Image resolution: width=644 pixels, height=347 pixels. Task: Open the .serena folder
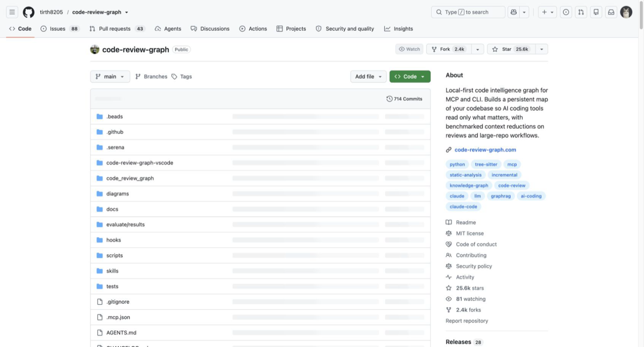click(115, 148)
